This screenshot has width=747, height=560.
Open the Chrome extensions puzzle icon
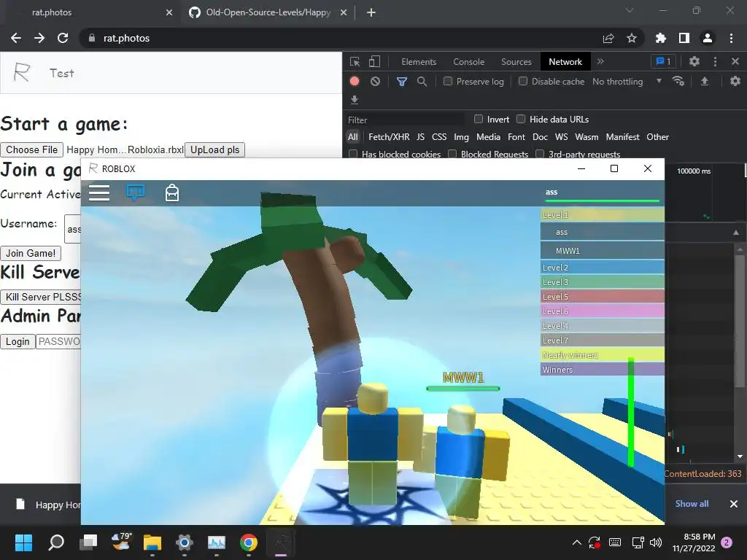pyautogui.click(x=661, y=38)
